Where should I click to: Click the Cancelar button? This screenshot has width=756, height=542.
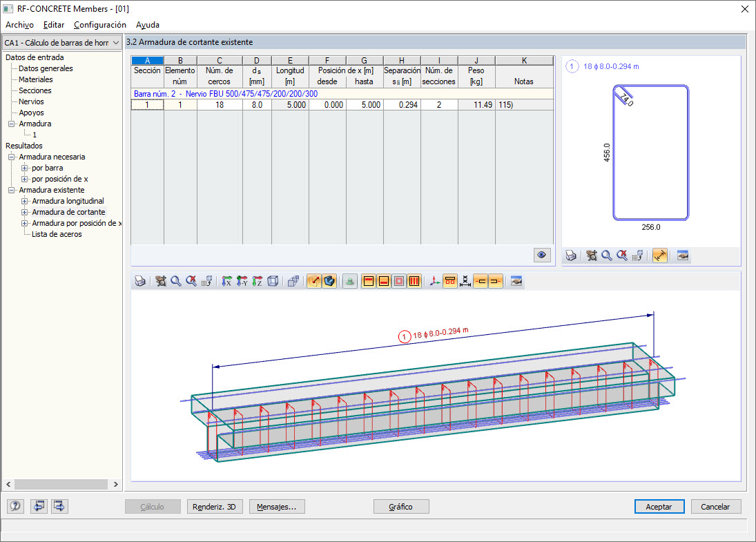pos(715,507)
